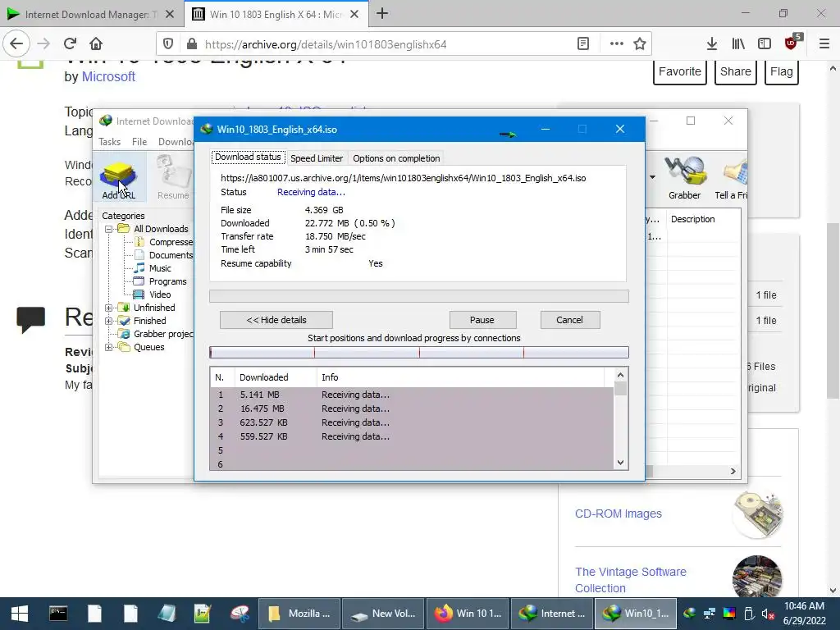Open the Microsoft author link
This screenshot has height=630, width=840.
coord(108,76)
